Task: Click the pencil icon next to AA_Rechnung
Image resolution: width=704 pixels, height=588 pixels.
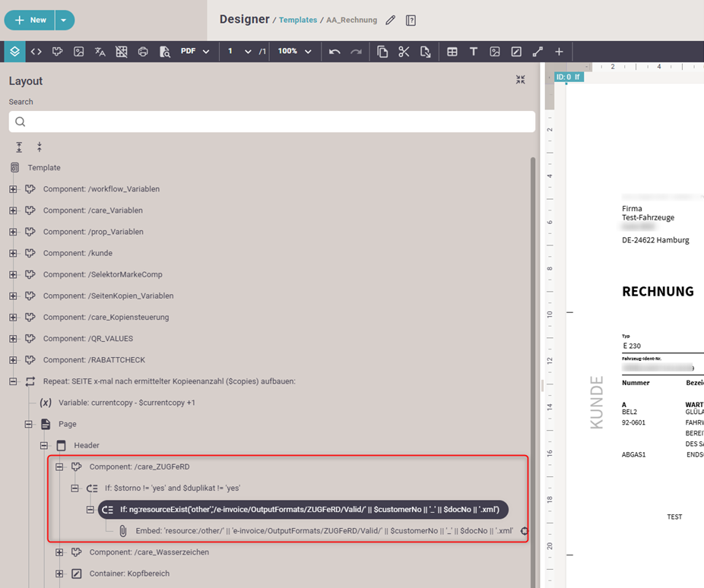Action: coord(391,21)
